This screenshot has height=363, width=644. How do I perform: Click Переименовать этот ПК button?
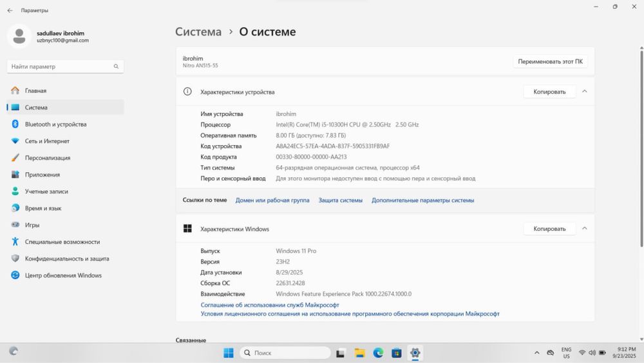click(551, 61)
